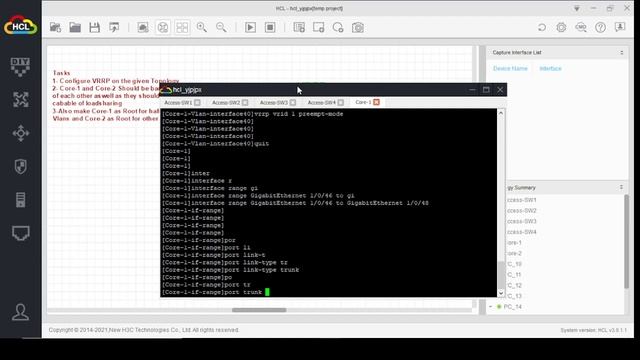Select Access-SW1 in summary list

(x=522, y=200)
